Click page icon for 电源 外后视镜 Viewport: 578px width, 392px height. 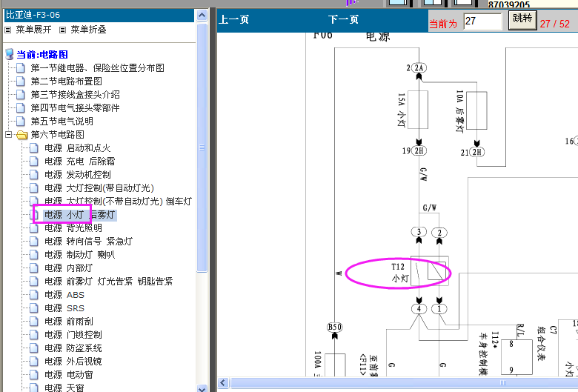(x=34, y=361)
